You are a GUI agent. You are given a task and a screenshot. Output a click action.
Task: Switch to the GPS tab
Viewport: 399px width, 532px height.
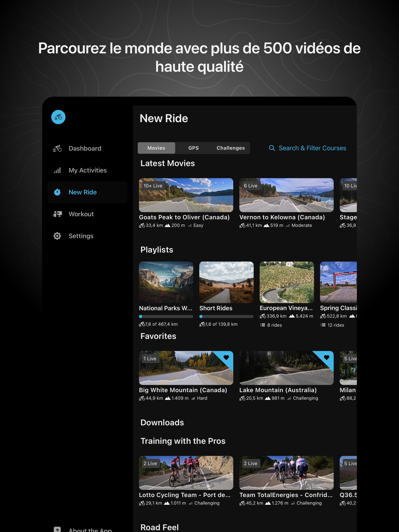193,148
